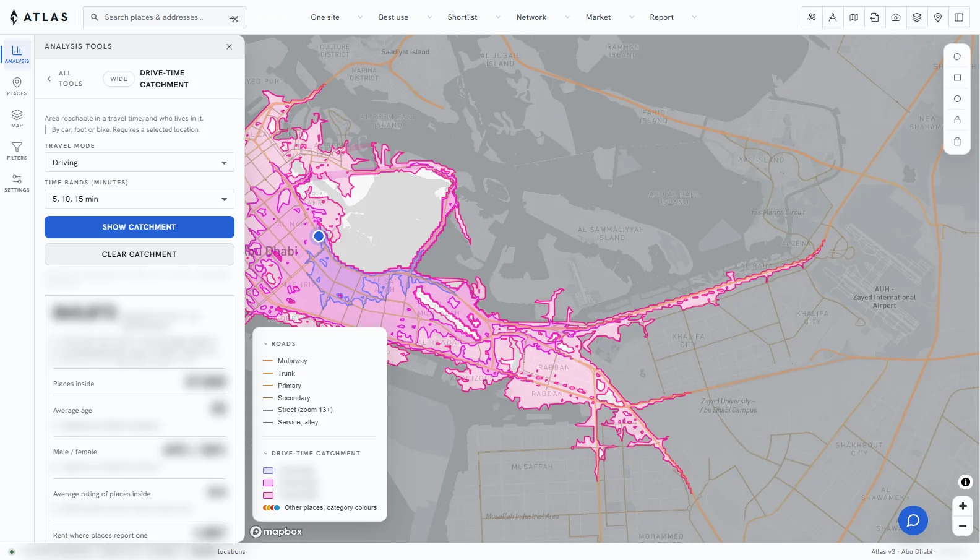Click the satellite view icon in top toolbar
980x560 pixels.
(812, 17)
